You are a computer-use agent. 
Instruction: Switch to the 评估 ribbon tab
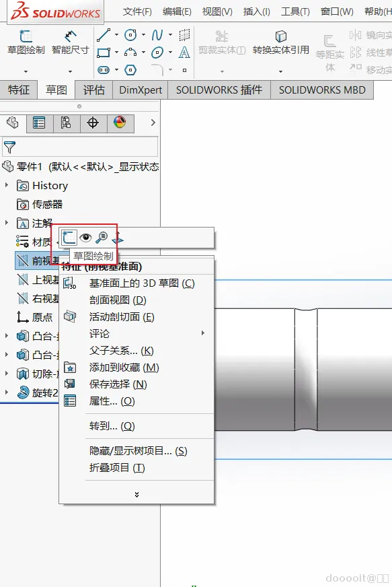93,90
